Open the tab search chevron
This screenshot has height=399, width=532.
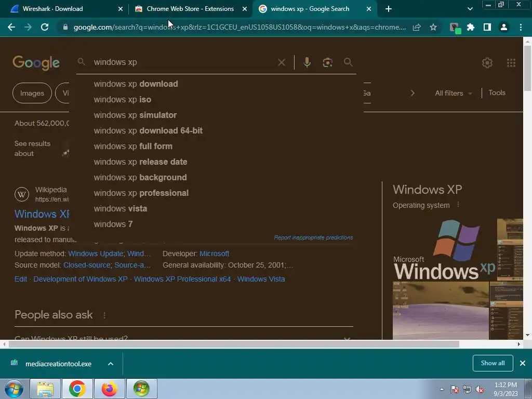point(470,9)
